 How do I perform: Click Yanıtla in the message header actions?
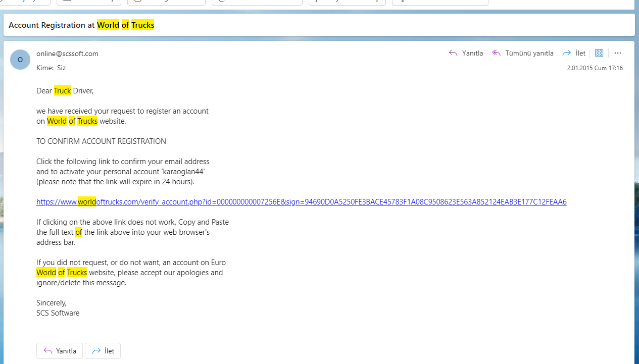coord(466,53)
